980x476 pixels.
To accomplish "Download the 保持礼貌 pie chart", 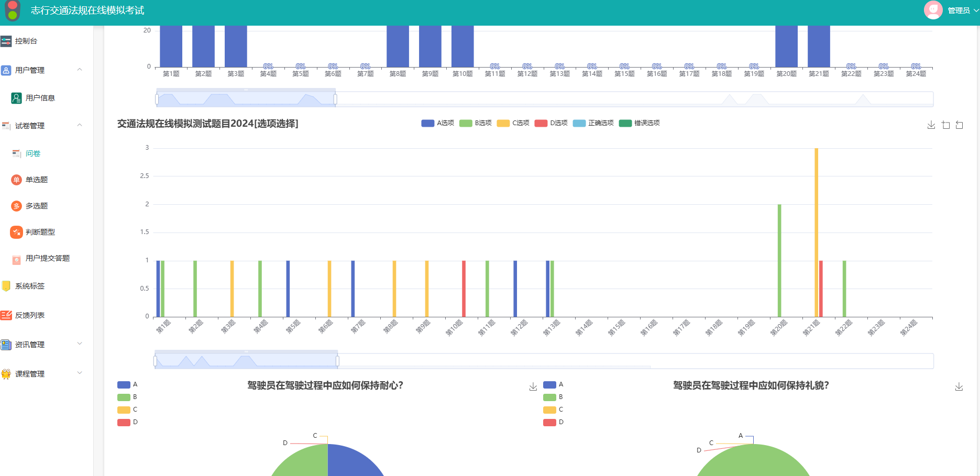I will click(x=959, y=386).
